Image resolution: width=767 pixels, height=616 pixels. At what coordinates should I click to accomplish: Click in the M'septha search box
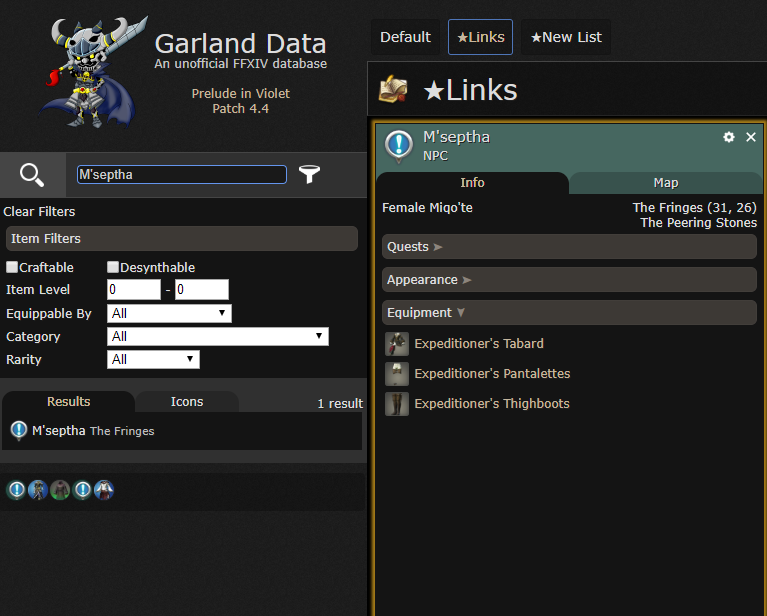point(181,175)
